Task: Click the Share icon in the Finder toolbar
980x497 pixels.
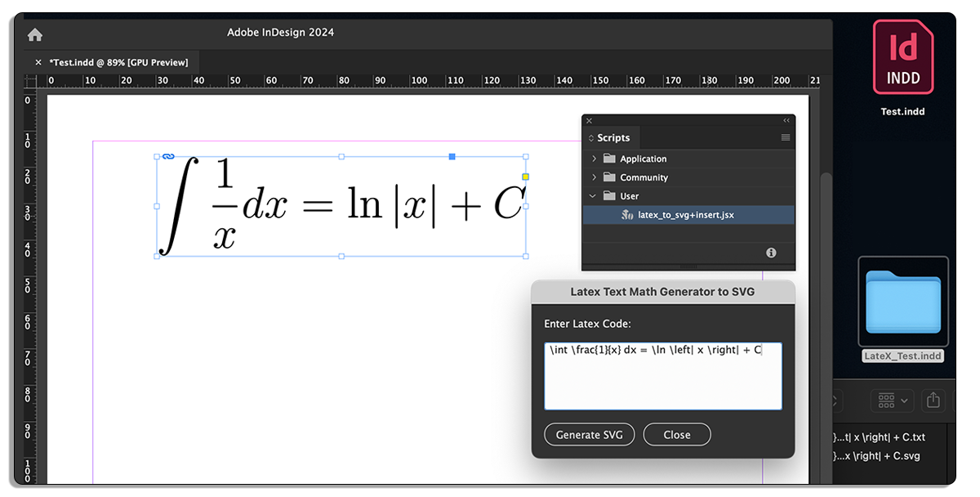Action: point(933,401)
